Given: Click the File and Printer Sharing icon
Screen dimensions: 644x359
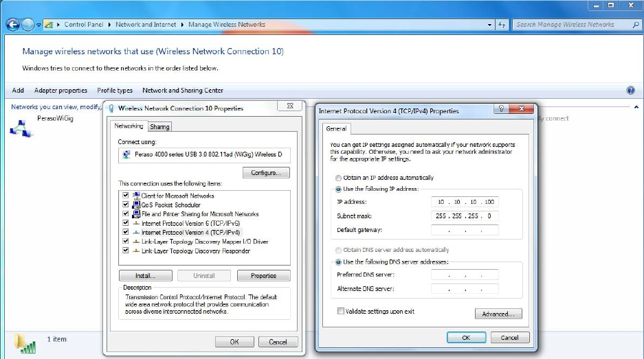Looking at the screenshot, I should tap(136, 213).
